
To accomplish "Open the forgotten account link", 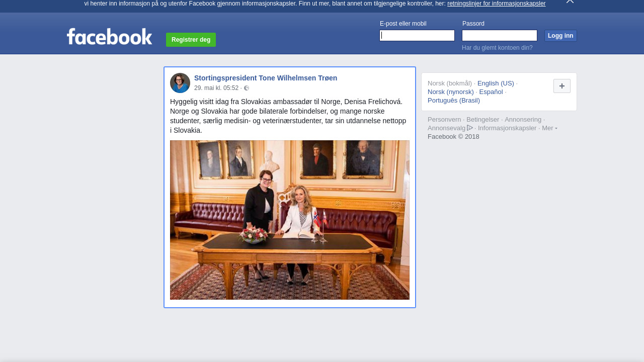I will 497,48.
